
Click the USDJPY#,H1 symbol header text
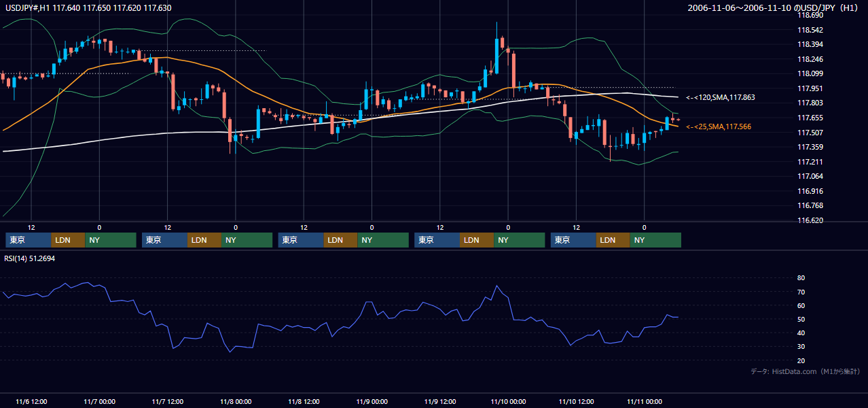pos(88,7)
